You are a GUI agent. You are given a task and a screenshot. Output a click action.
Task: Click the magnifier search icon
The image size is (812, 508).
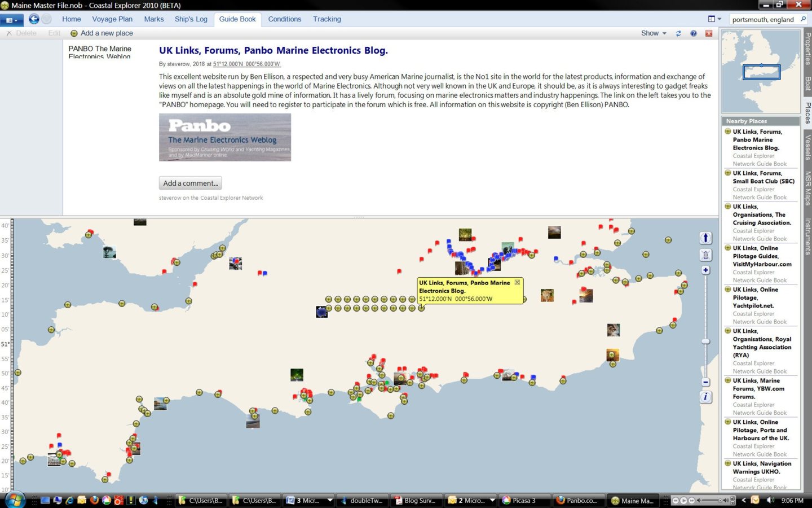[x=803, y=19]
